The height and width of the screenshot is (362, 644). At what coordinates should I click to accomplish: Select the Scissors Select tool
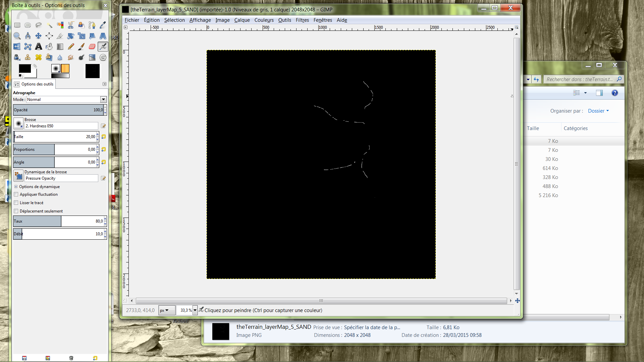click(71, 25)
